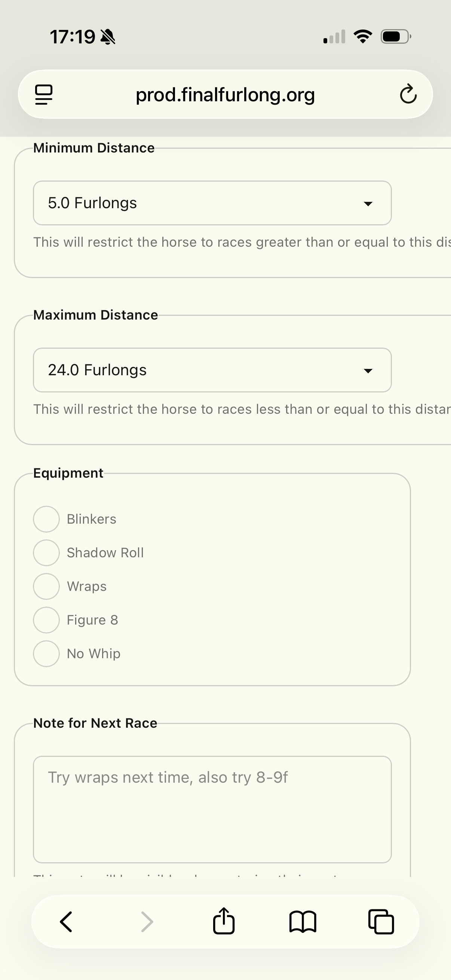Tap the battery status icon

click(396, 37)
